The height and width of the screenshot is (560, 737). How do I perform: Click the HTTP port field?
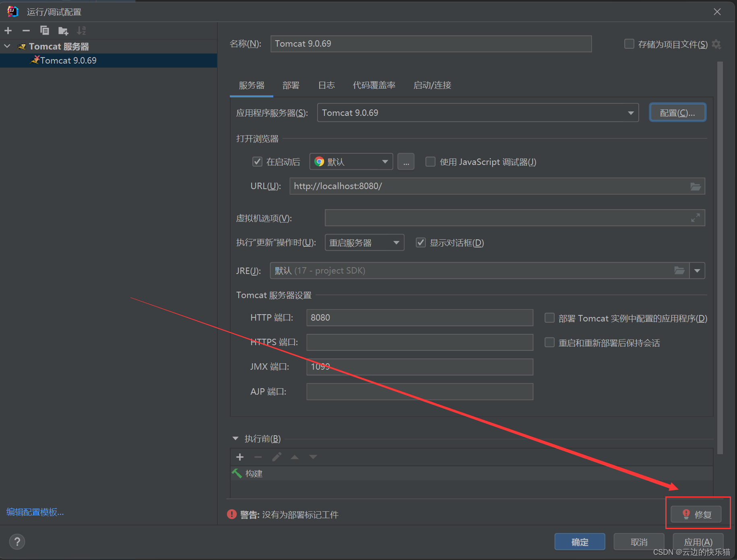pyautogui.click(x=420, y=318)
